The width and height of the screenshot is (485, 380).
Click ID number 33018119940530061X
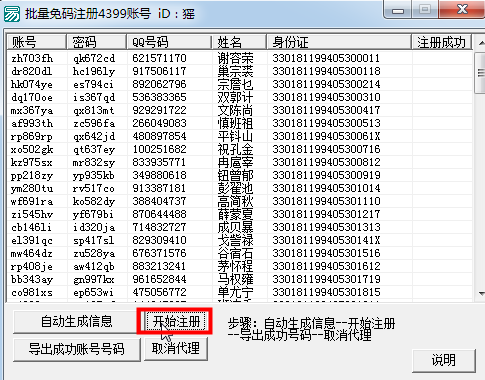(326, 136)
